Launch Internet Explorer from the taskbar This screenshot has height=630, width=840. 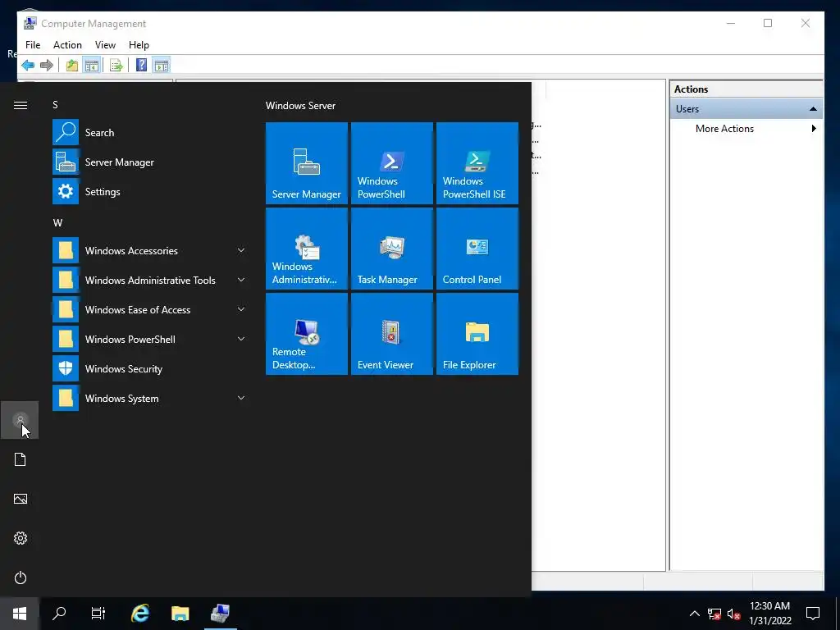pos(140,614)
